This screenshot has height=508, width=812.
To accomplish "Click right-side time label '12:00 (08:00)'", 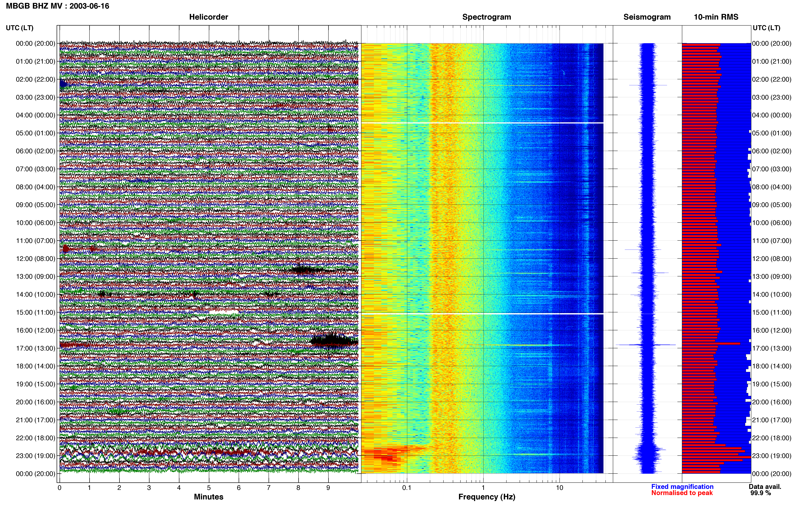I will pos(772,259).
